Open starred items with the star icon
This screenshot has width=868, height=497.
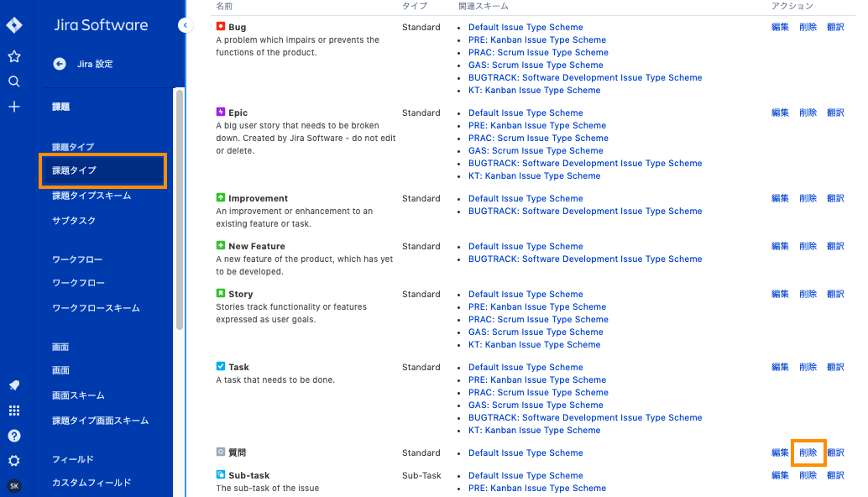[14, 56]
